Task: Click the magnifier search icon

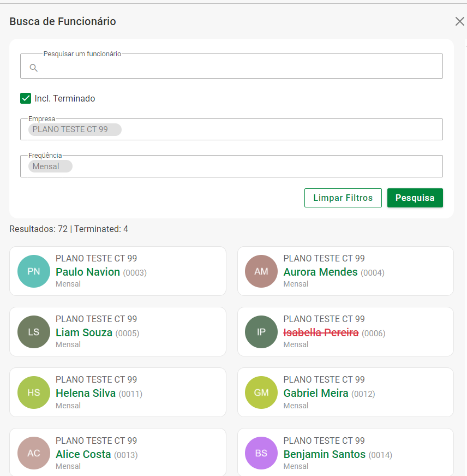Action: 33,68
